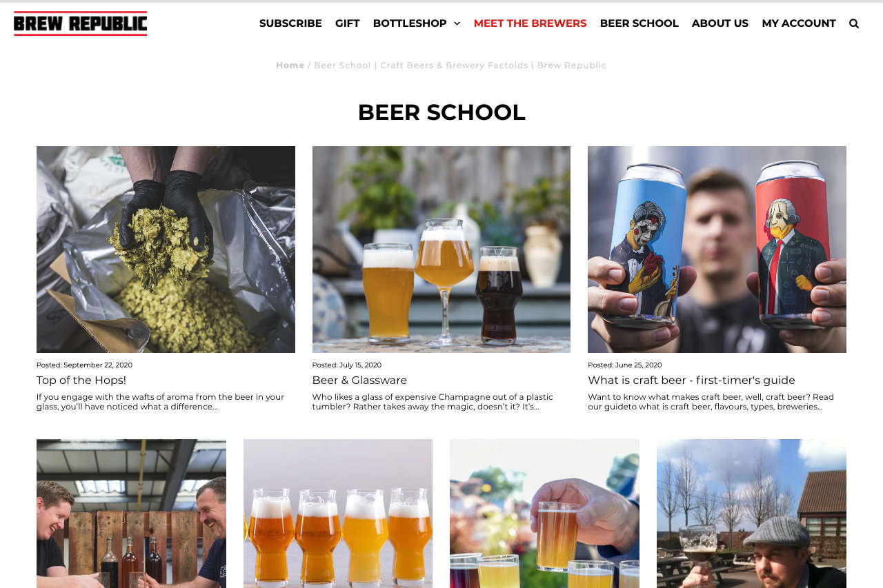The width and height of the screenshot is (883, 588).
Task: Open the two laughing men thumbnail
Action: point(131,514)
